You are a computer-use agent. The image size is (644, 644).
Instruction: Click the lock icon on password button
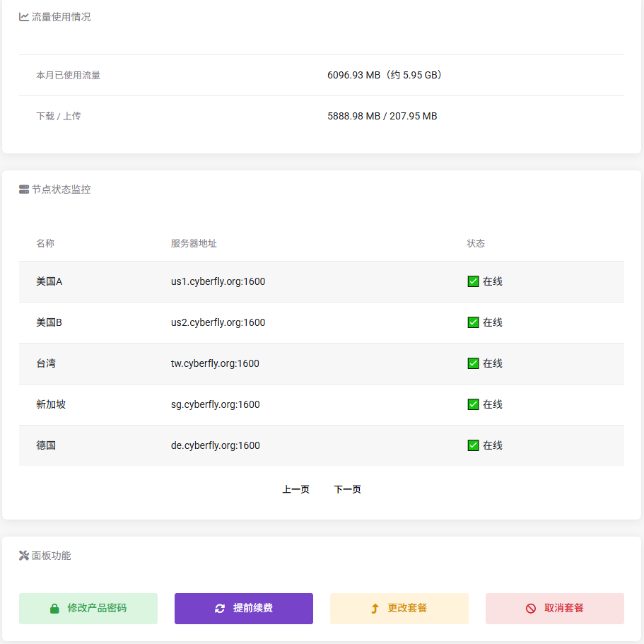click(x=54, y=609)
